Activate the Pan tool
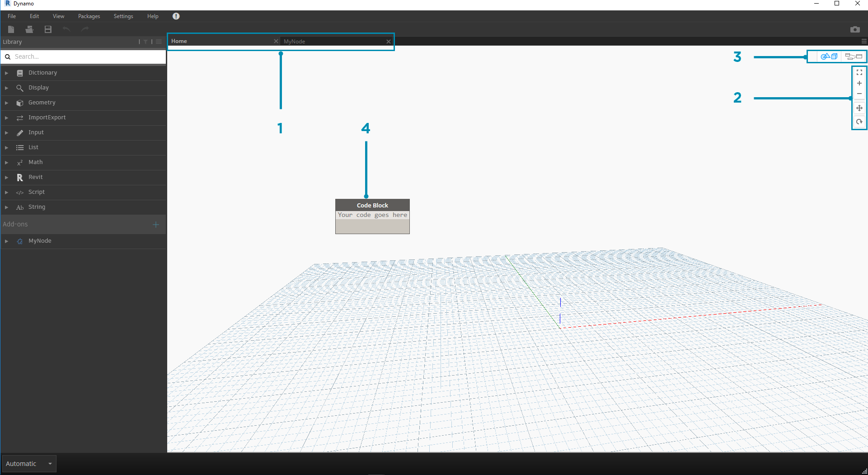868x475 pixels. [859, 108]
